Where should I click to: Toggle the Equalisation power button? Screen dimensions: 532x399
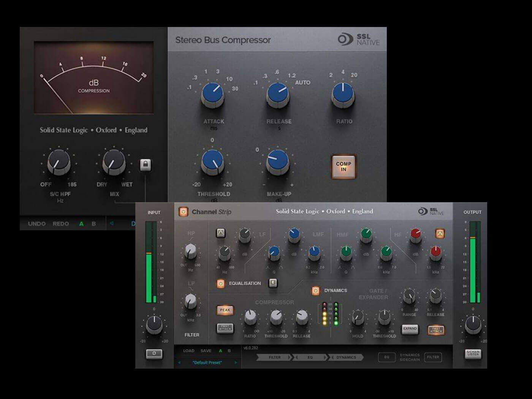coord(220,283)
